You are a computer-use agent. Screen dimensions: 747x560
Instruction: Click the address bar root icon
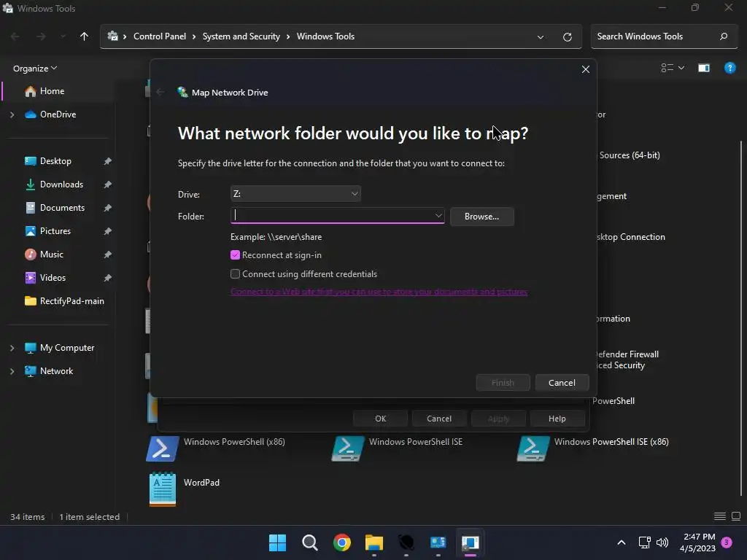tap(112, 36)
